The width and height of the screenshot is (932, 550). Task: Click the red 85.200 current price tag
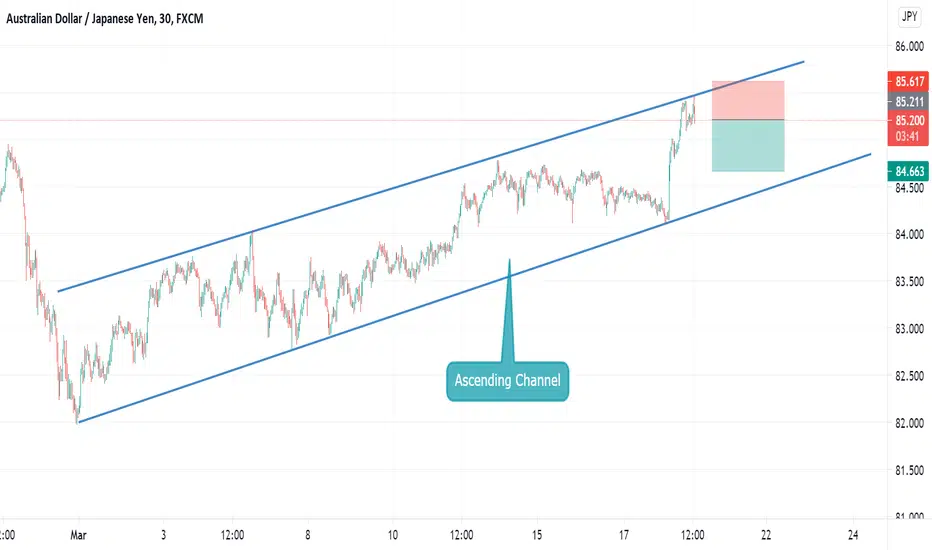pyautogui.click(x=909, y=120)
